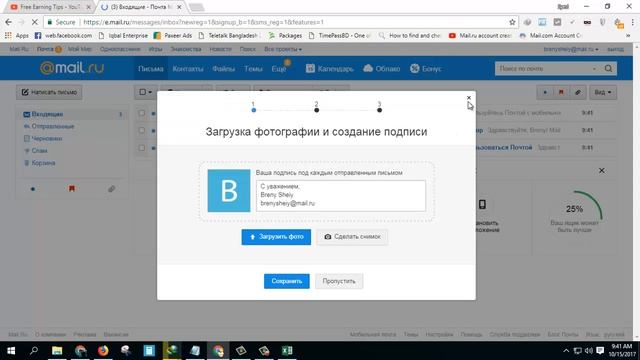
Task: Select step 1 dot in wizard
Action: coord(253,110)
